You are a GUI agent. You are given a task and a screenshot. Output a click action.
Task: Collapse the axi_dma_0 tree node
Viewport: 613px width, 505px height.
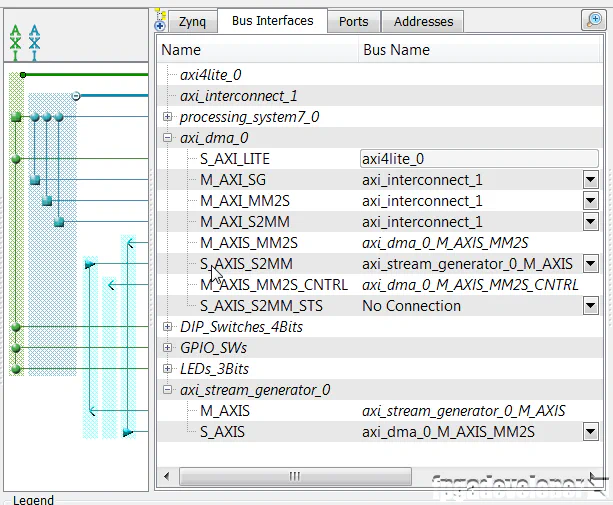(x=168, y=138)
